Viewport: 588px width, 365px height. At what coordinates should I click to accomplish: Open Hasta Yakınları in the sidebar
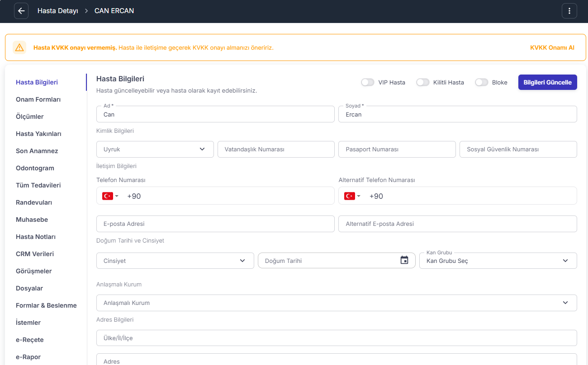38,134
